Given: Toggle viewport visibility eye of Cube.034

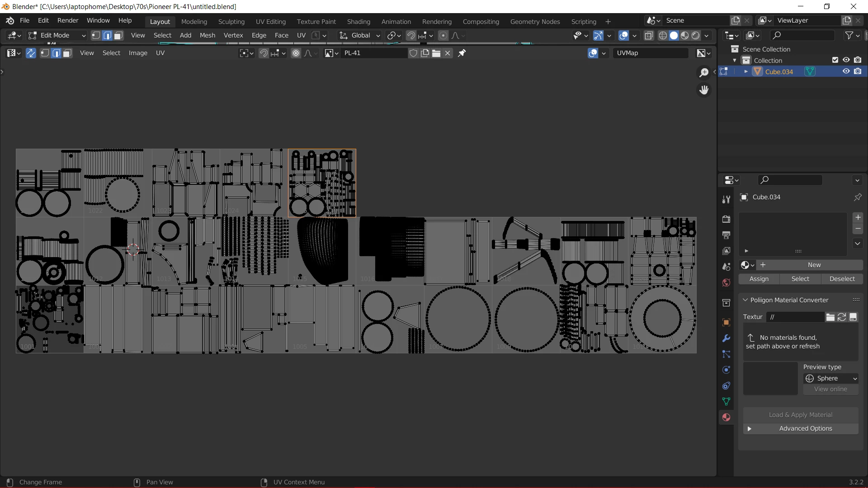Looking at the screenshot, I should click(x=846, y=71).
